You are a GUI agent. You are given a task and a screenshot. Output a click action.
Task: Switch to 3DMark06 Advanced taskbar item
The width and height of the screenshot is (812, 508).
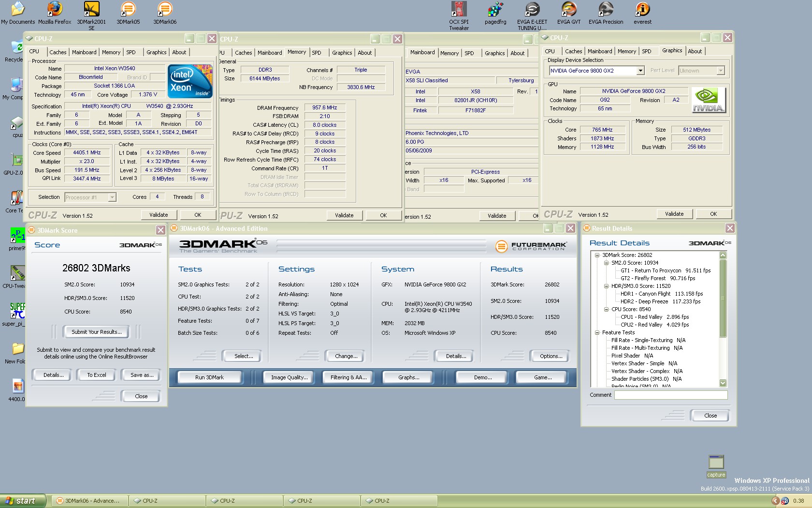[x=89, y=501]
